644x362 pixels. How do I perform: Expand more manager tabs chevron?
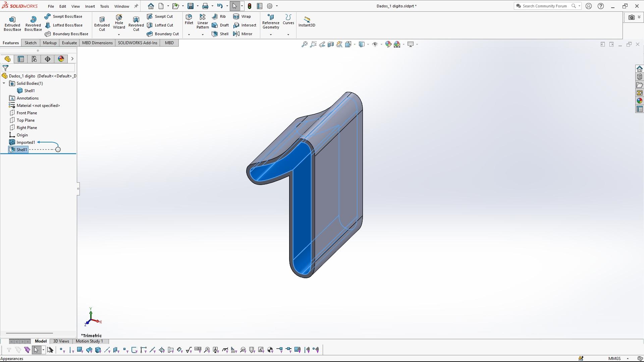(x=72, y=59)
